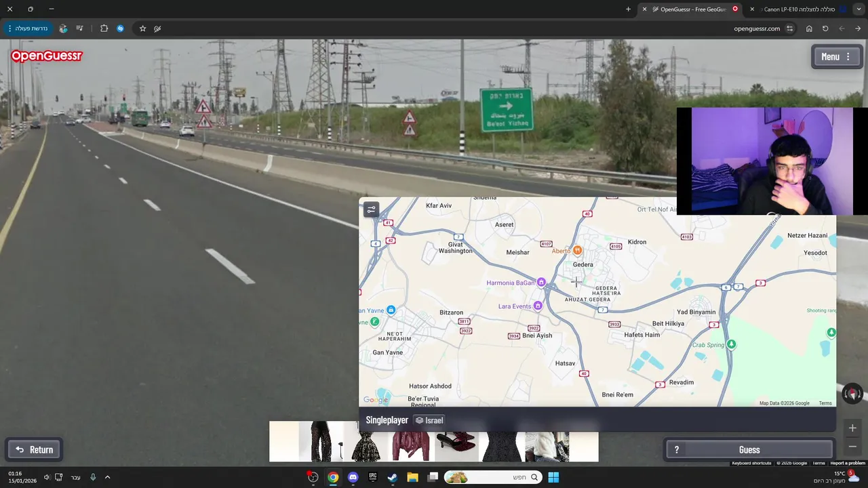
Task: Click the Bitzaron label on map
Action: pos(452,312)
